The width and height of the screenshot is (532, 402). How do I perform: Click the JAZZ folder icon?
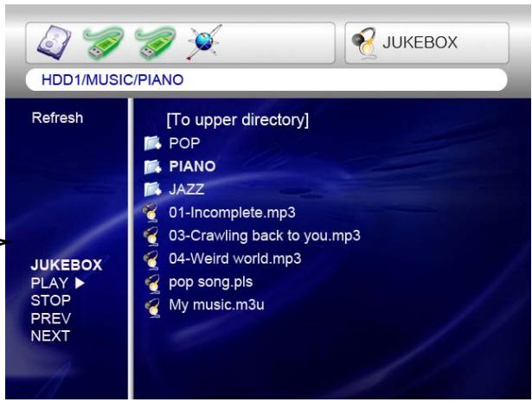(152, 189)
